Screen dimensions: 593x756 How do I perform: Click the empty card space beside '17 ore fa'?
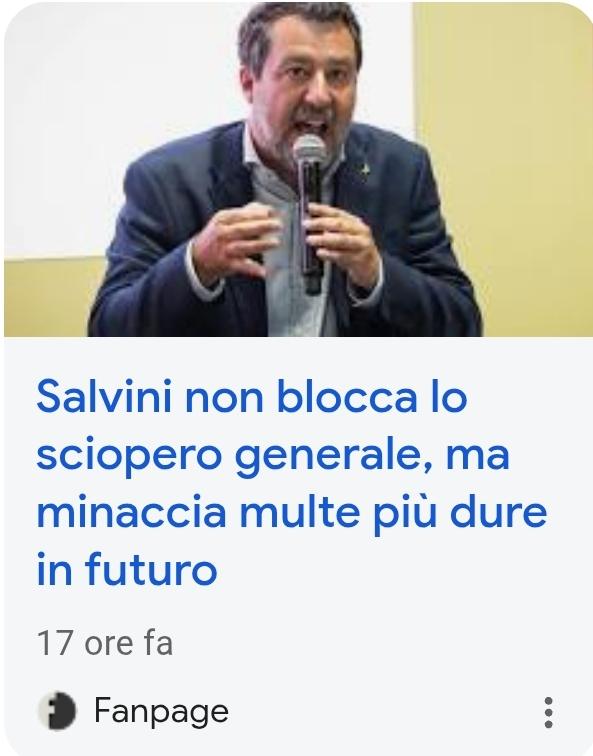click(376, 643)
